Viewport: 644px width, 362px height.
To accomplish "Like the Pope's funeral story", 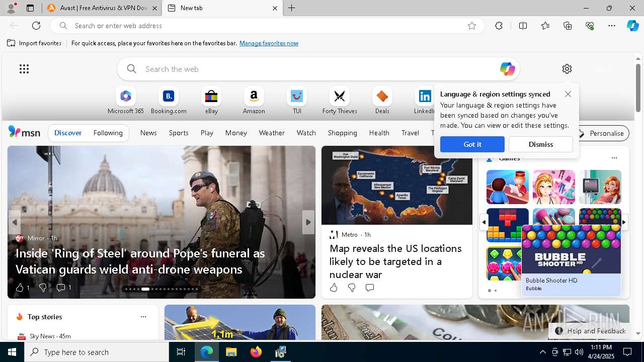I will point(20,288).
